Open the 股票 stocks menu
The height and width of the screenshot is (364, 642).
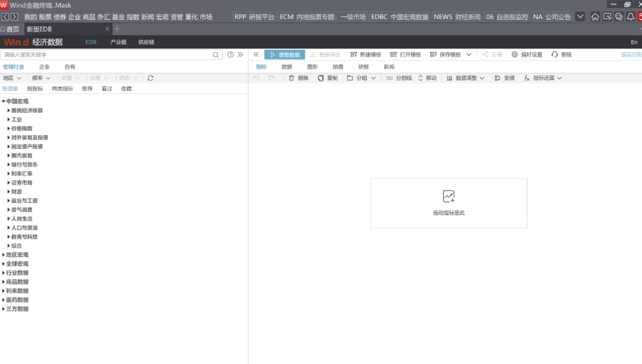tap(45, 17)
